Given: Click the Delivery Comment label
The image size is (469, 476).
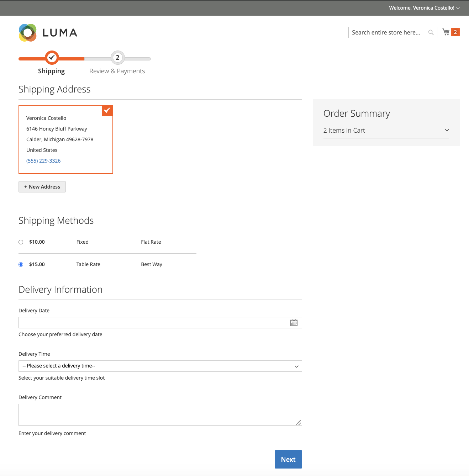Looking at the screenshot, I should click(40, 397).
